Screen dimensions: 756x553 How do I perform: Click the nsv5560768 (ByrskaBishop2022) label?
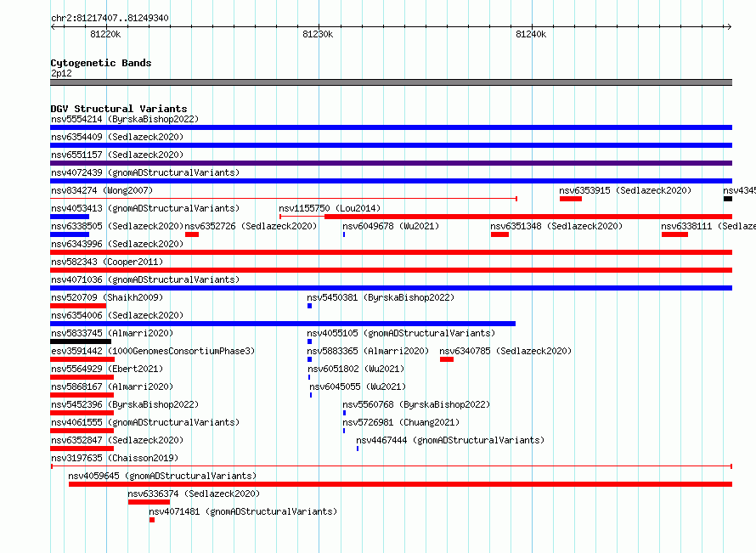(416, 404)
